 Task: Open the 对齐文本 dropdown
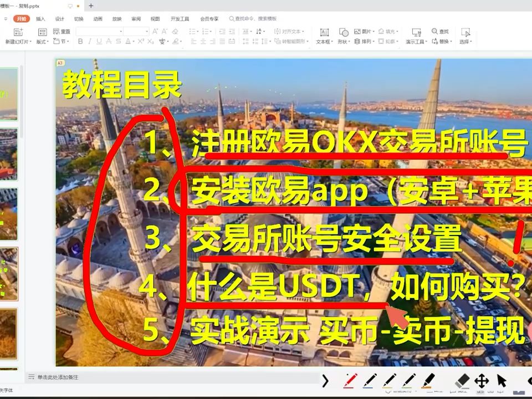289,32
